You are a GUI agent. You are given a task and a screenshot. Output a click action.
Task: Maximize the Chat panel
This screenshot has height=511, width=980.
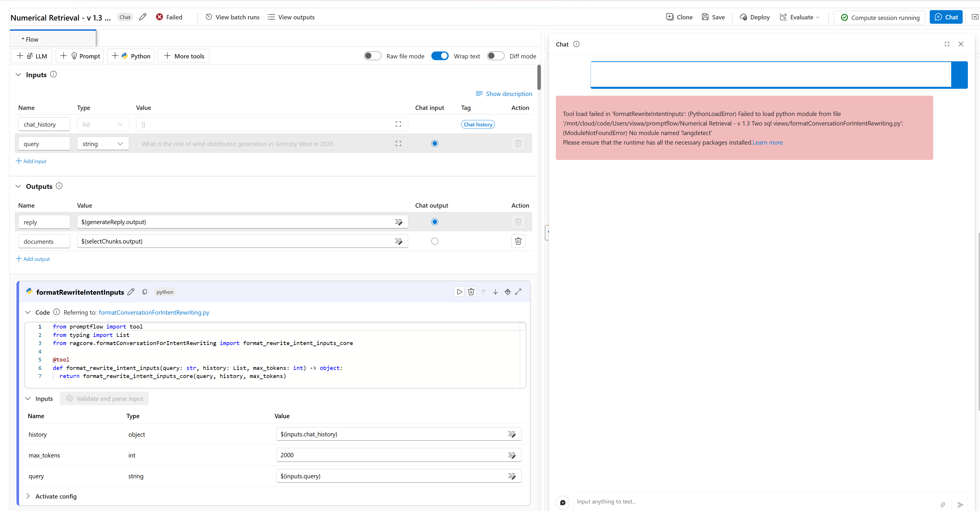[x=947, y=44]
